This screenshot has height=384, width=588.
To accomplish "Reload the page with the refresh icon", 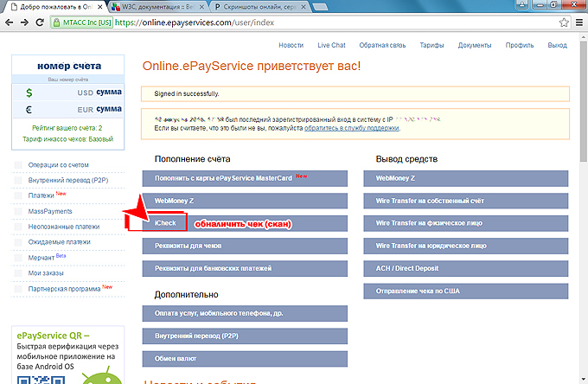I will pos(40,22).
